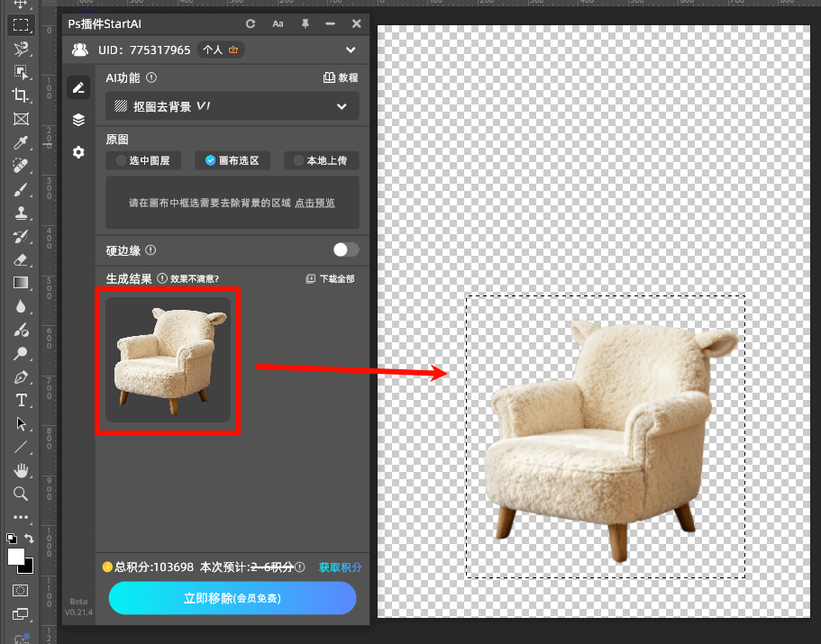Select the Horizontal Type tool
This screenshot has height=644, width=821.
pos(21,400)
